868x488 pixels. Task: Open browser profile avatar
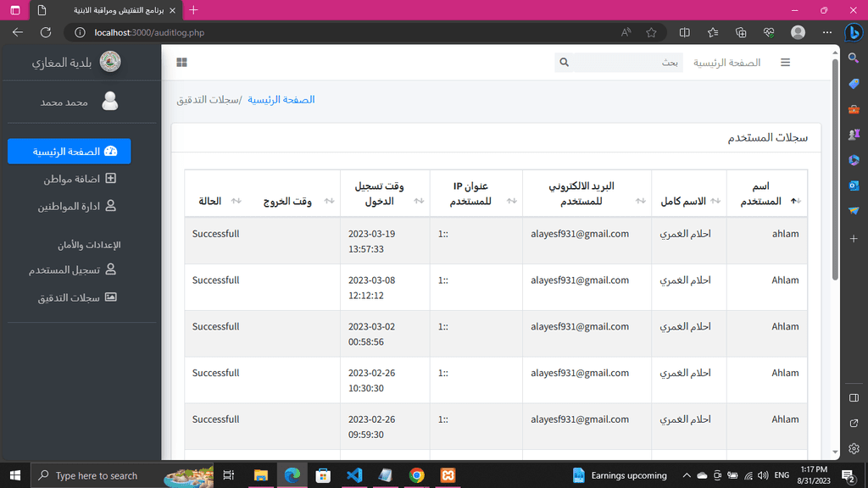[x=798, y=33]
